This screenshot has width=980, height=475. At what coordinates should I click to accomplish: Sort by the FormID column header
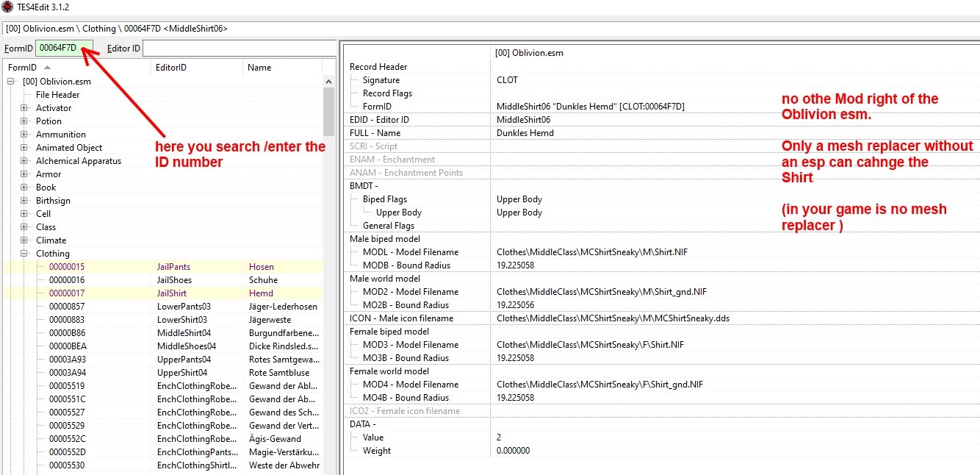pos(77,67)
